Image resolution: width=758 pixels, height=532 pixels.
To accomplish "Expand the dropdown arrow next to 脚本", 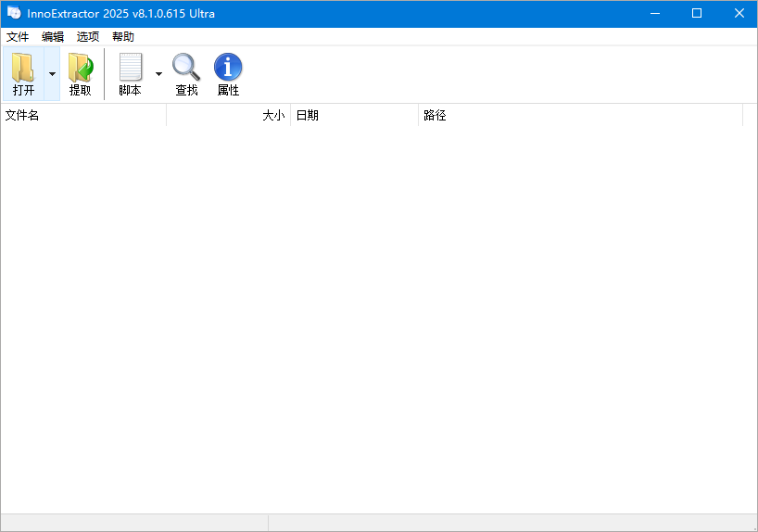I will point(158,73).
